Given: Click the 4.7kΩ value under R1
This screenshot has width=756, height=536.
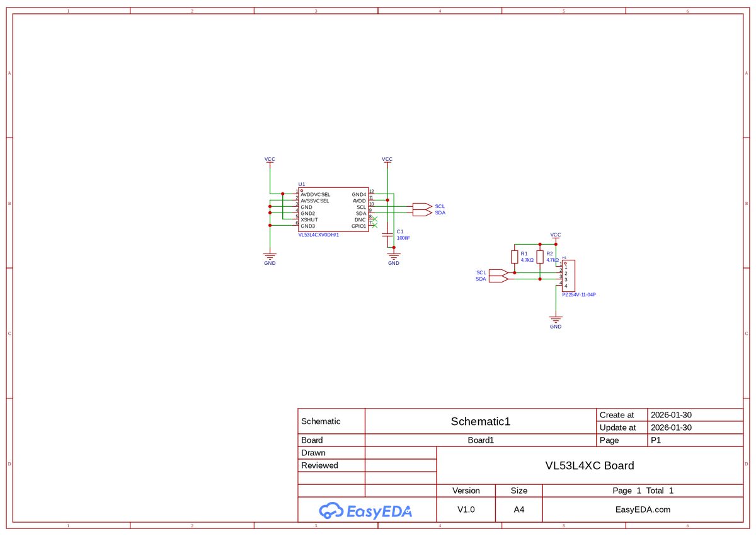Looking at the screenshot, I should [527, 260].
